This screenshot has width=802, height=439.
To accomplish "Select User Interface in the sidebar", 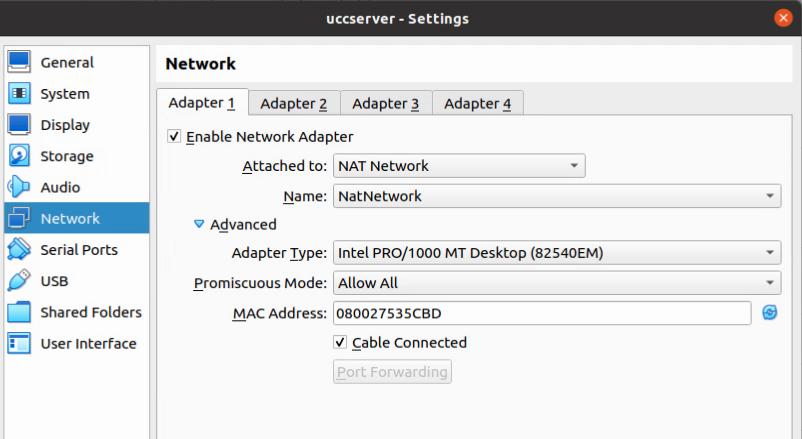I will pos(88,343).
